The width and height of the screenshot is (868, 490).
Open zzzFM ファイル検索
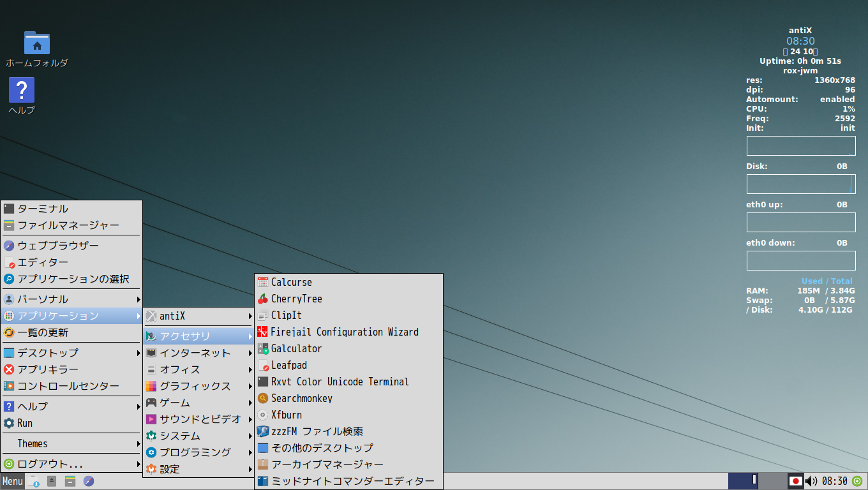pyautogui.click(x=348, y=431)
